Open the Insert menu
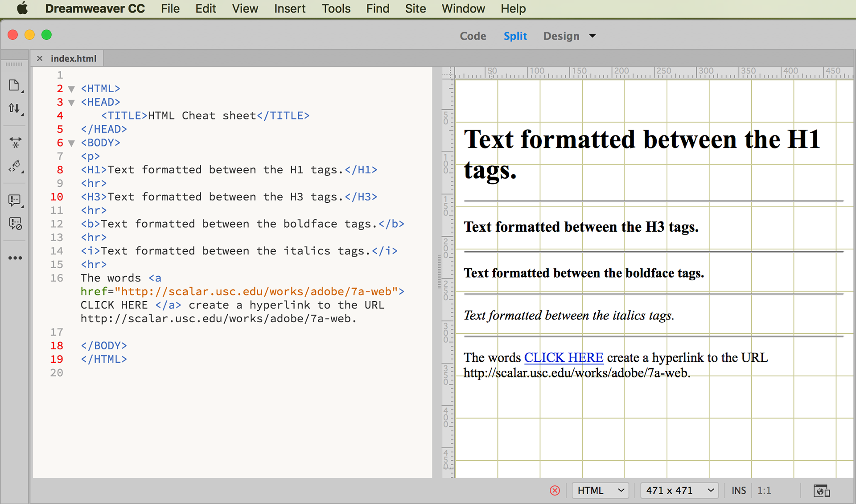 pos(289,8)
